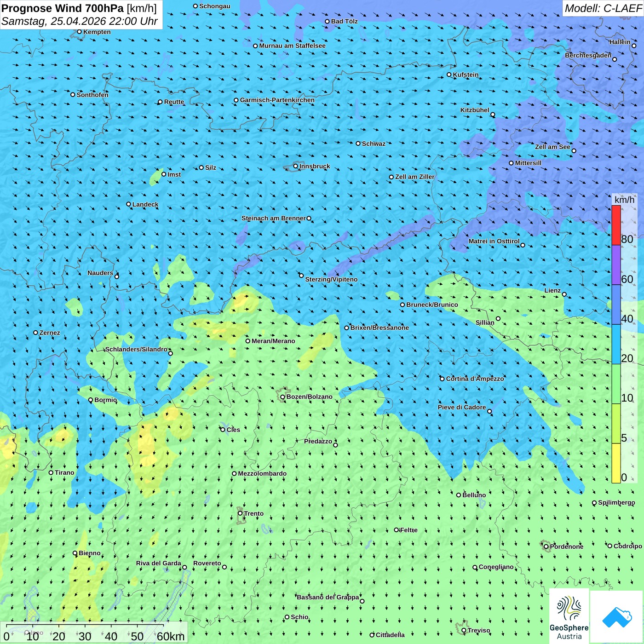Image resolution: width=644 pixels, height=644 pixels.
Task: Click the Kufstein city marker
Action: coord(449,75)
